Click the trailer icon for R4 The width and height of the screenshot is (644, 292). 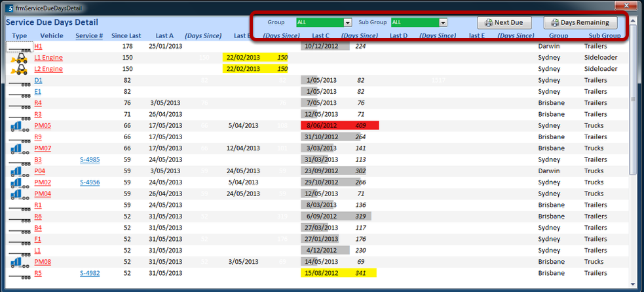pos(20,106)
